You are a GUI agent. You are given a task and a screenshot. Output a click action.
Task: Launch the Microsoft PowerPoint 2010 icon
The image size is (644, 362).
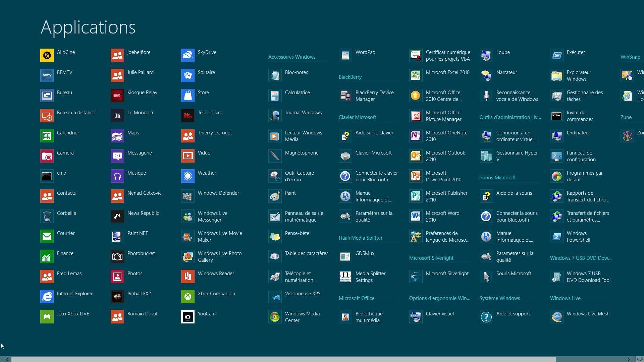[x=416, y=176]
